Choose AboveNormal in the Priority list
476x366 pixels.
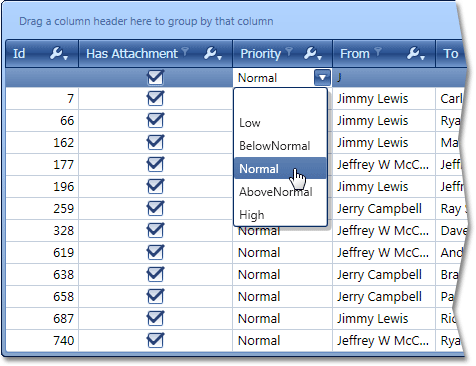click(280, 192)
